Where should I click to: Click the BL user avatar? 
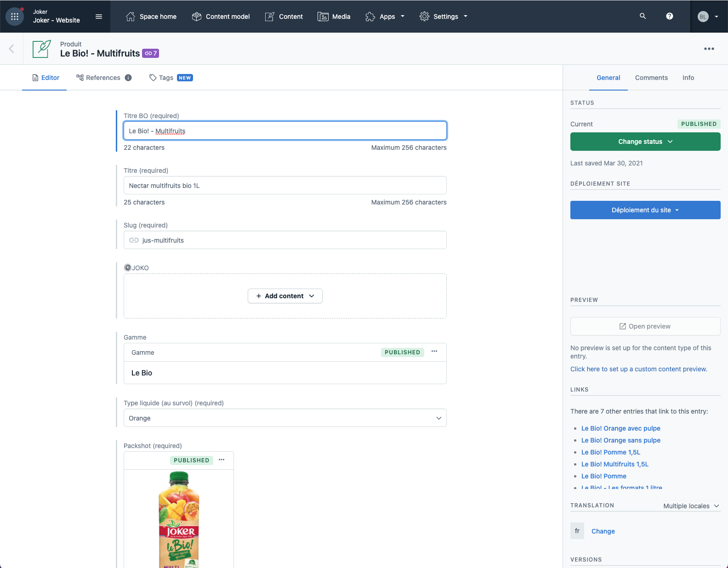703,17
